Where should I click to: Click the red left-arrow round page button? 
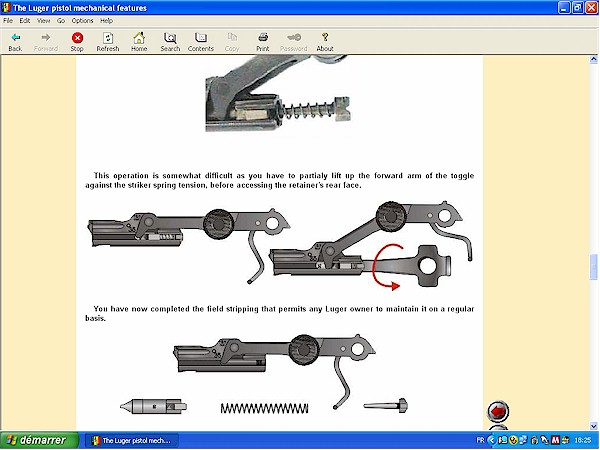498,411
